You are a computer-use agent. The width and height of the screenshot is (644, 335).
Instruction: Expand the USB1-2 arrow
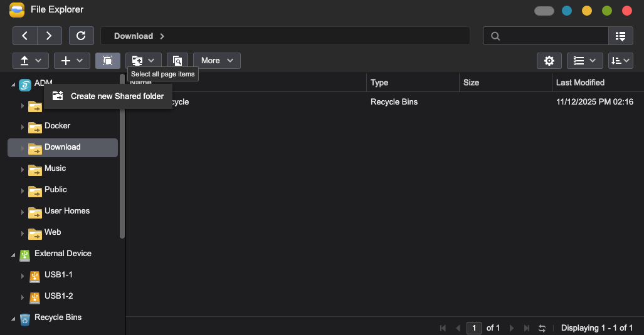[22, 297]
